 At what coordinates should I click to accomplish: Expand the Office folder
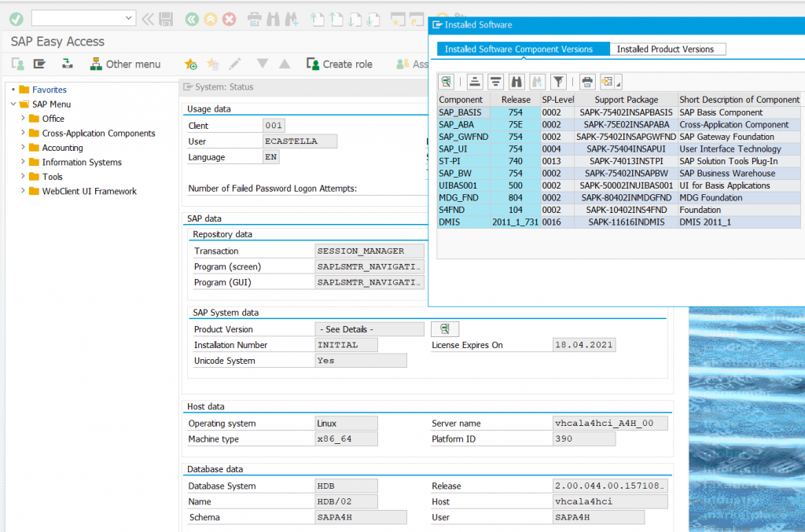click(x=23, y=119)
